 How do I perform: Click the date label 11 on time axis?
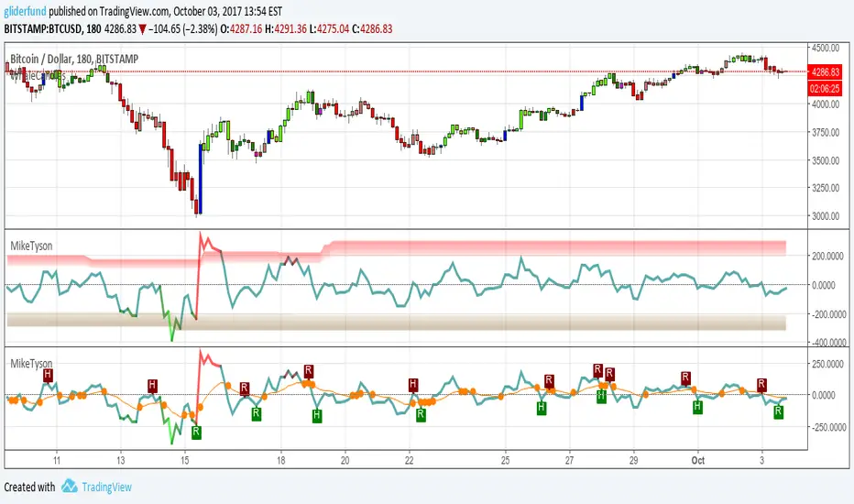[x=57, y=460]
